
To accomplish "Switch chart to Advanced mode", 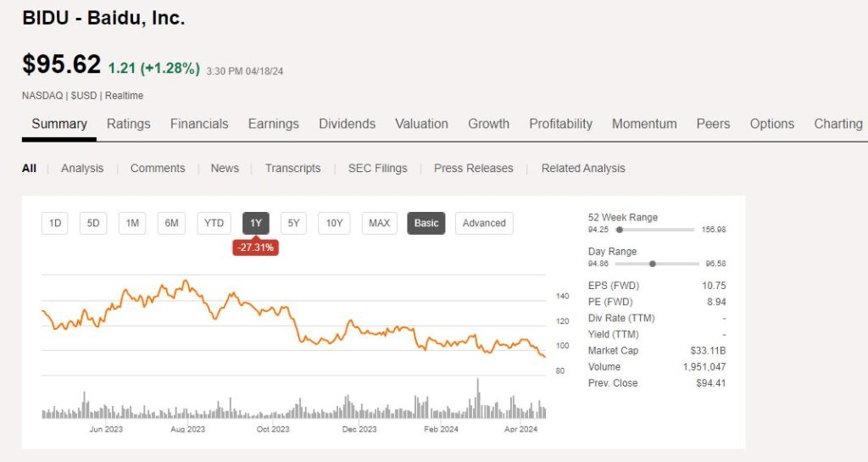I will point(484,223).
